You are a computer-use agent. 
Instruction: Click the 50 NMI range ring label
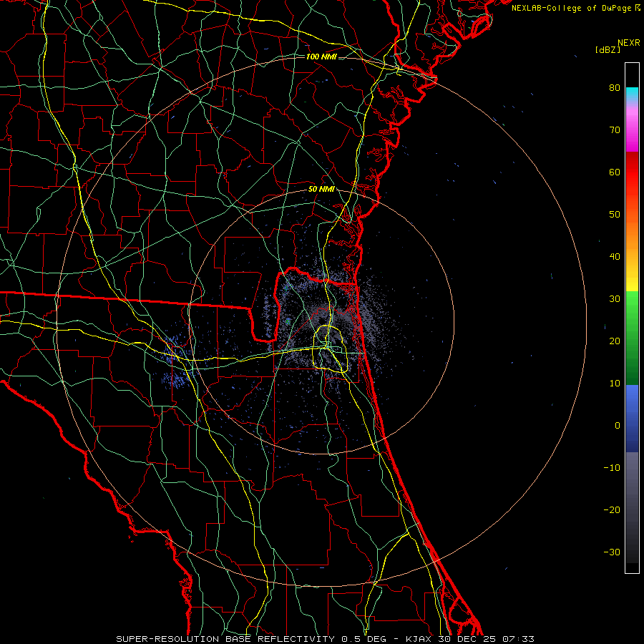click(321, 190)
